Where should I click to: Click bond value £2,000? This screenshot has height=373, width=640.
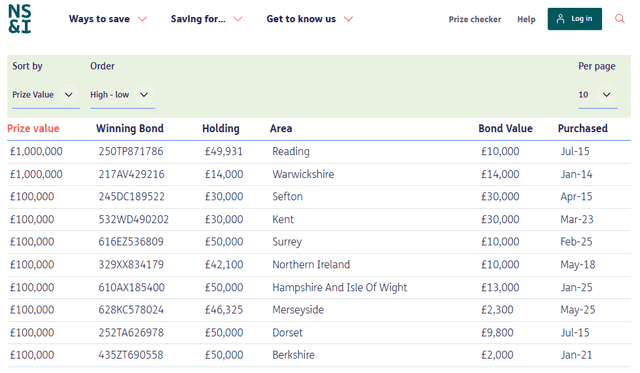[497, 355]
